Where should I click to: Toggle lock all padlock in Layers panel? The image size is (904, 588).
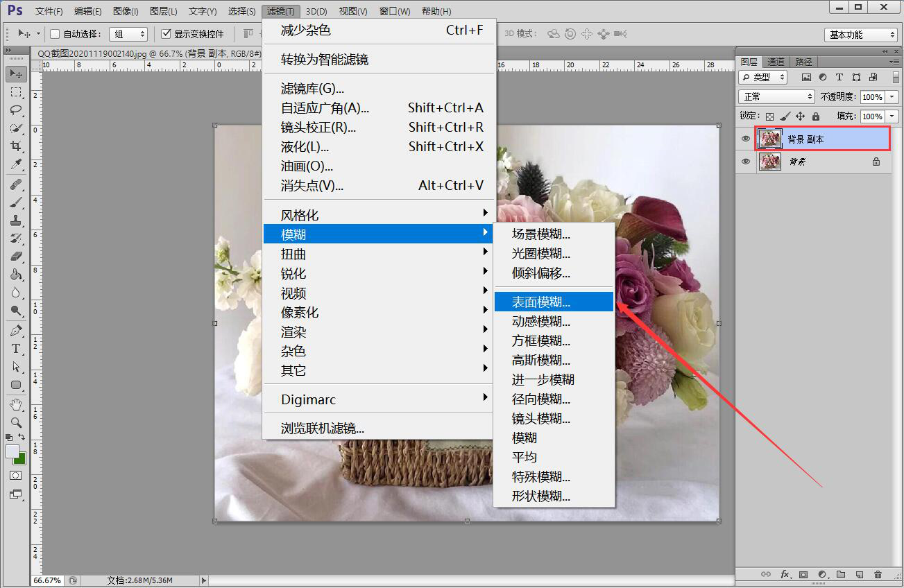click(x=815, y=116)
